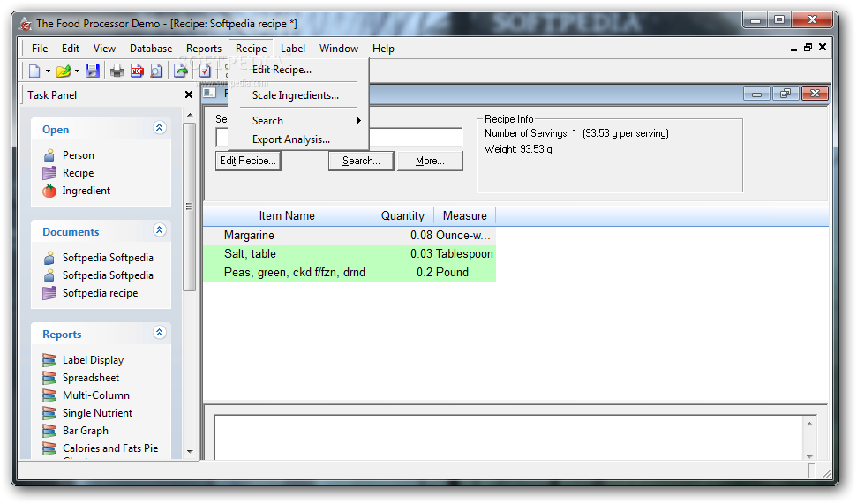The width and height of the screenshot is (857, 504).
Task: Click the Bar Graph report icon
Action: 49,431
